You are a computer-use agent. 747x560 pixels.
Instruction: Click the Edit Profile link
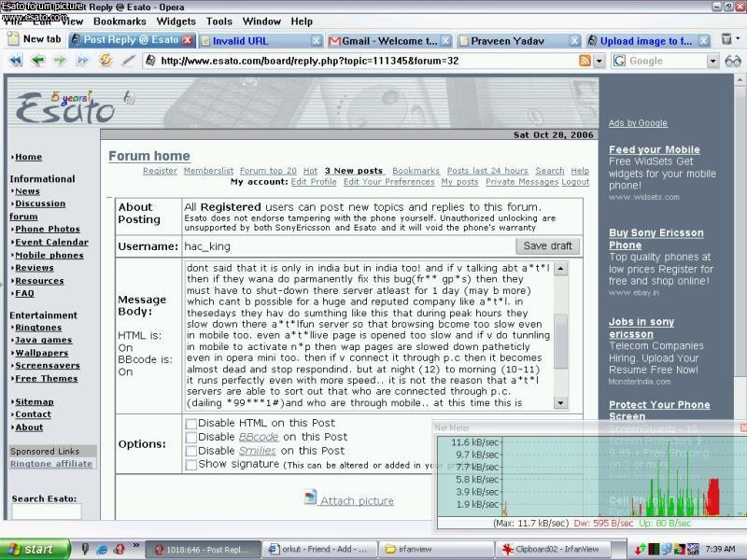314,182
